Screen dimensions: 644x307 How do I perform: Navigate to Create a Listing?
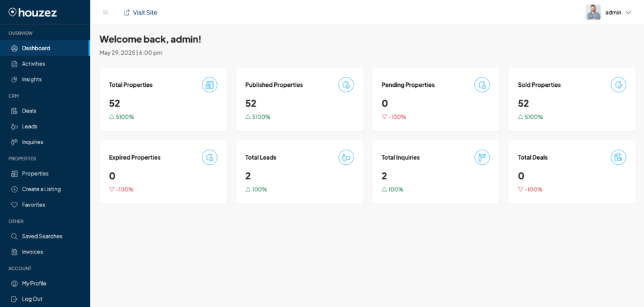(41, 189)
